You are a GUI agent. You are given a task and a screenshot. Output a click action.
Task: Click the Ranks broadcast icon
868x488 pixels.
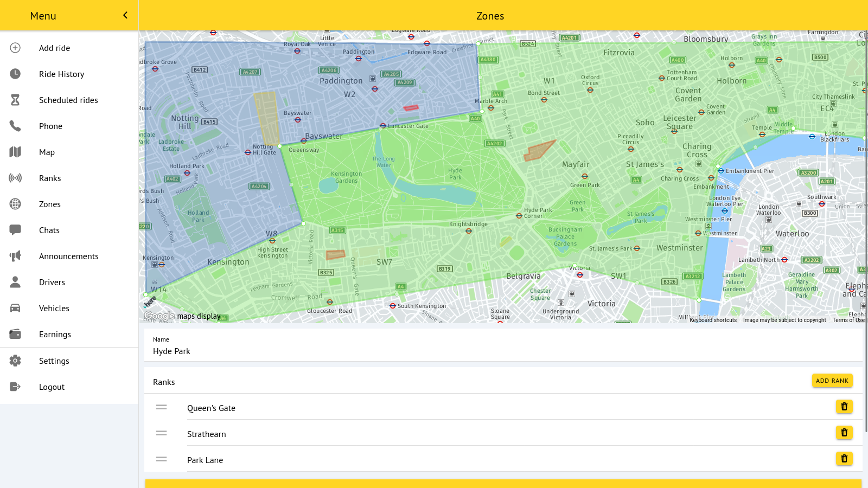click(x=15, y=178)
